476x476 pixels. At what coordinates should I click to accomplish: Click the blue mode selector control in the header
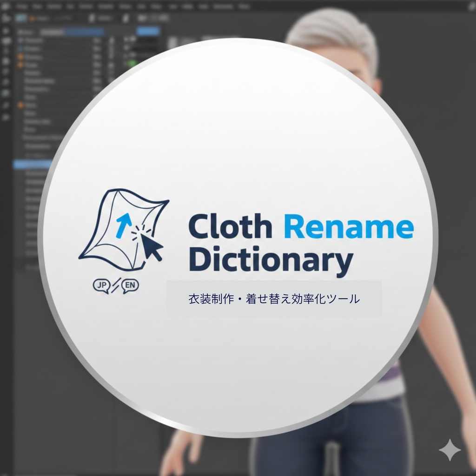pyautogui.click(x=21, y=17)
